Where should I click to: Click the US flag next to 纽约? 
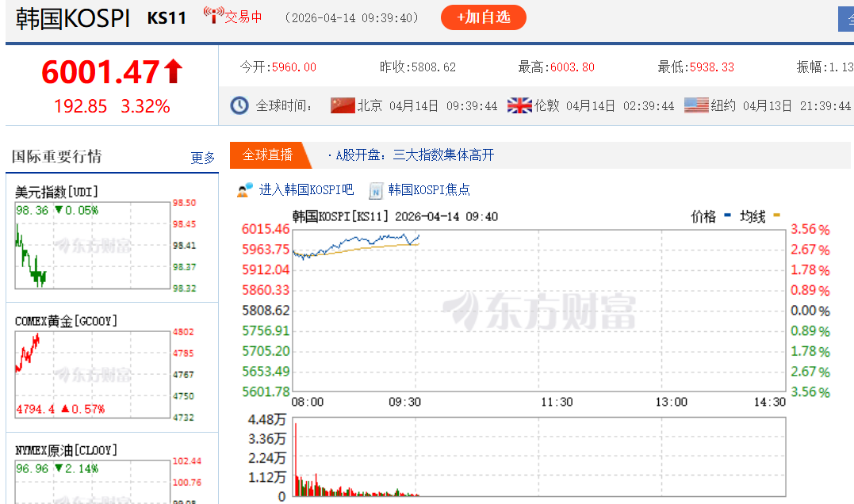tap(696, 105)
